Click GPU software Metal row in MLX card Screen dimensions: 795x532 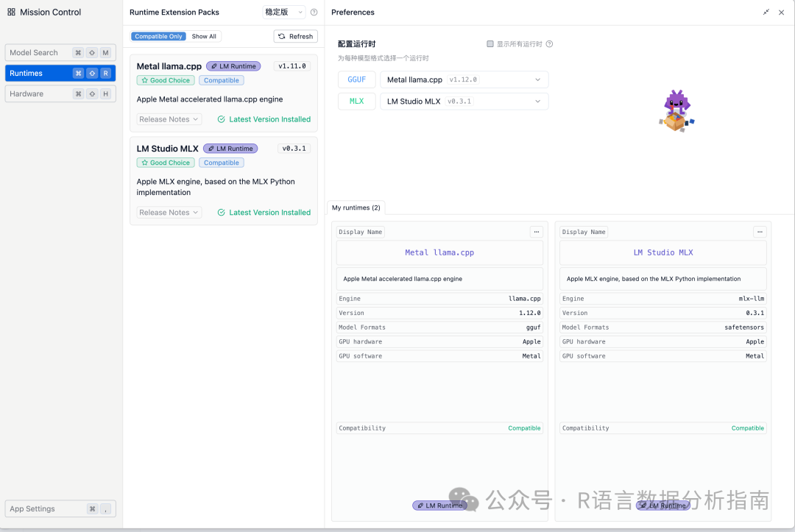(x=663, y=356)
